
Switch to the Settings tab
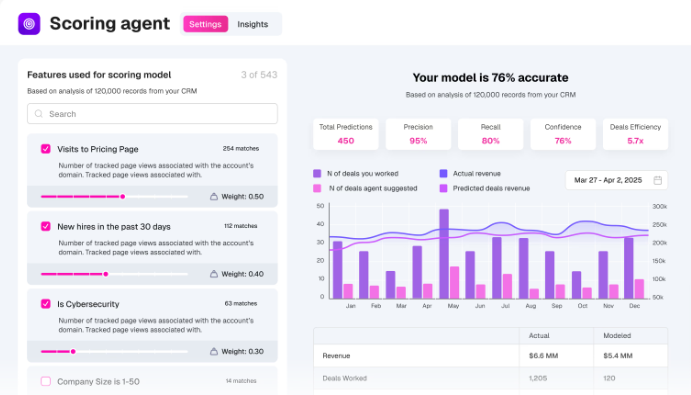click(x=205, y=24)
